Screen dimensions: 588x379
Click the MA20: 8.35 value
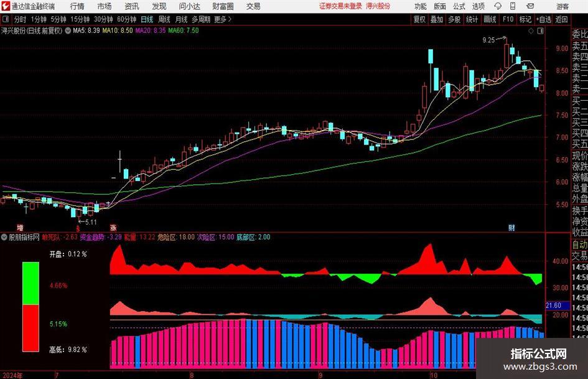coord(151,30)
